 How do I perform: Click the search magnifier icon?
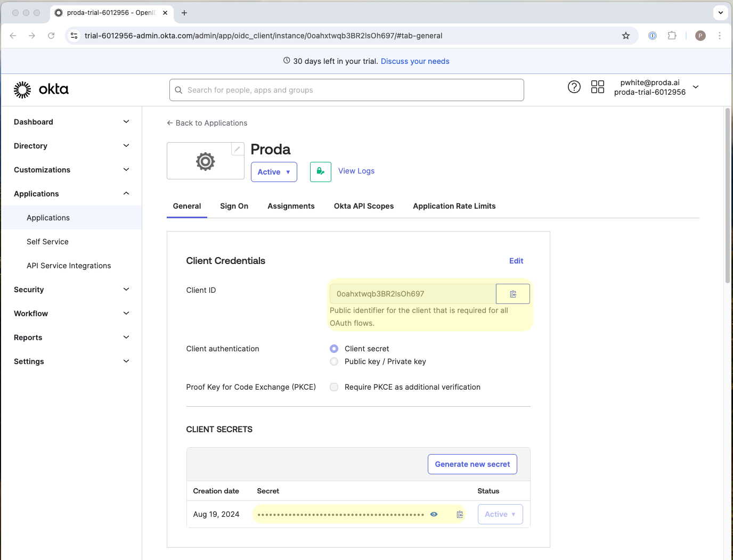coord(178,90)
